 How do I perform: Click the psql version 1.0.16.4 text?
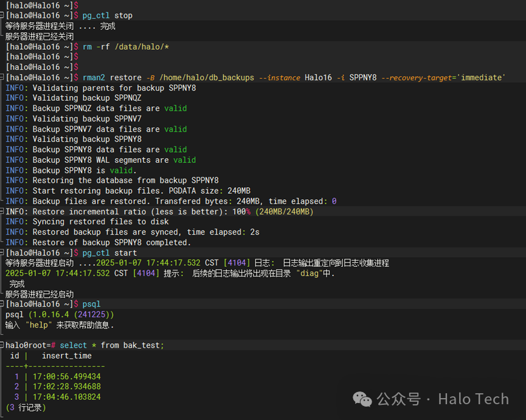point(50,314)
